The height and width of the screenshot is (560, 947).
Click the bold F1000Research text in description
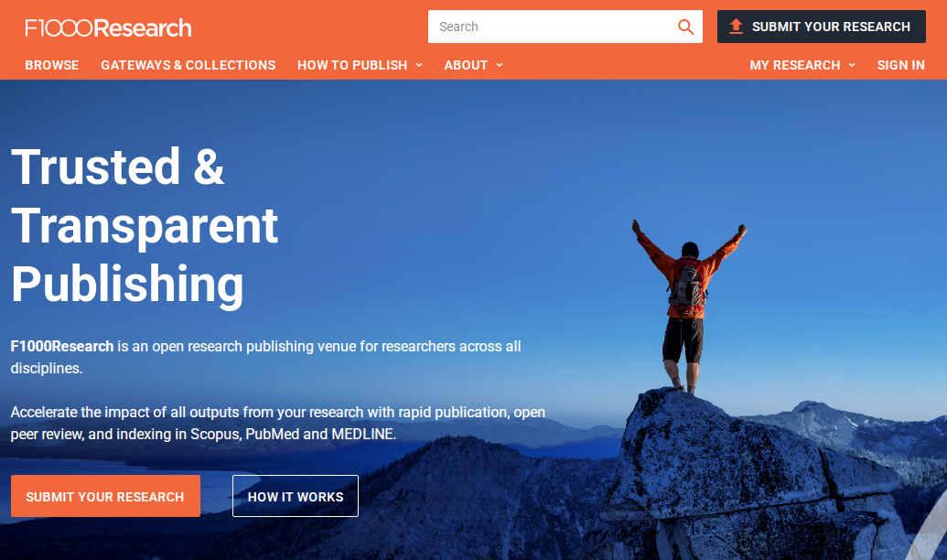tap(62, 346)
